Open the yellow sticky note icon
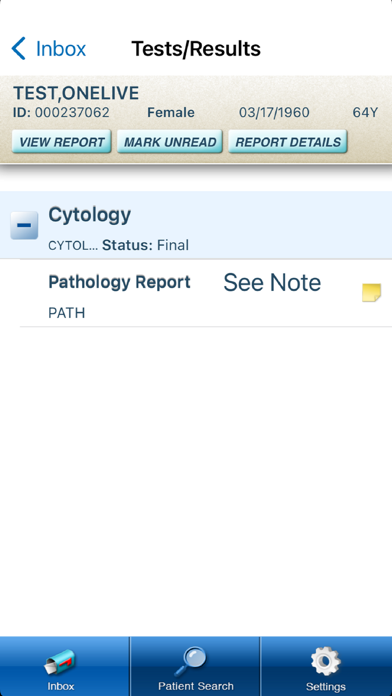This screenshot has height=696, width=392. pos(372,293)
